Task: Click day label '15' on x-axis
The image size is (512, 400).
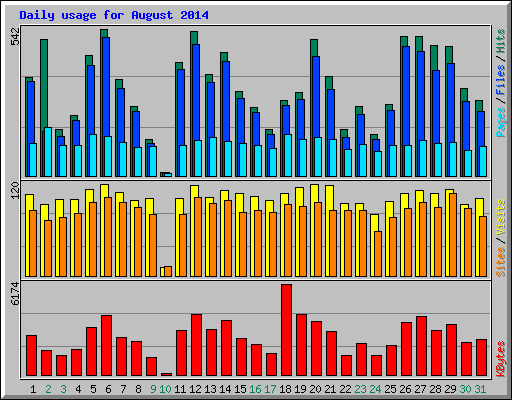Action: coord(240,389)
